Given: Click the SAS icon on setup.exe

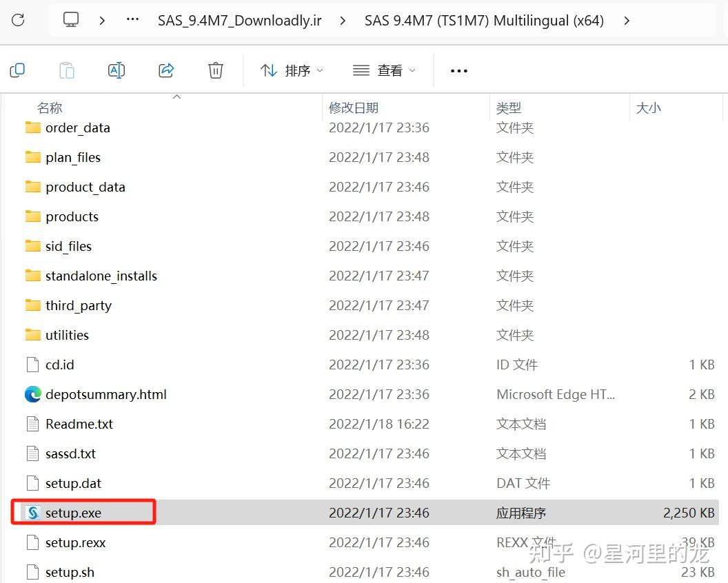Looking at the screenshot, I should (32, 513).
